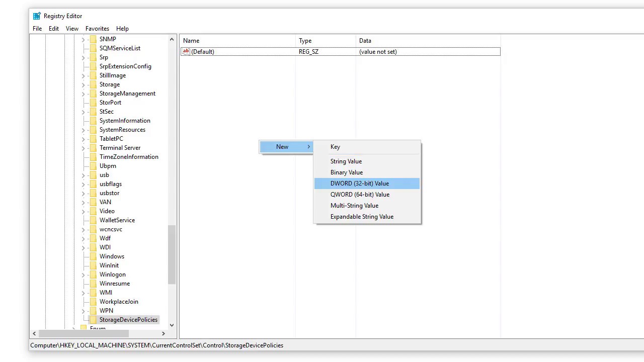644x362 pixels.
Task: Click the New context menu item
Action: point(286,147)
